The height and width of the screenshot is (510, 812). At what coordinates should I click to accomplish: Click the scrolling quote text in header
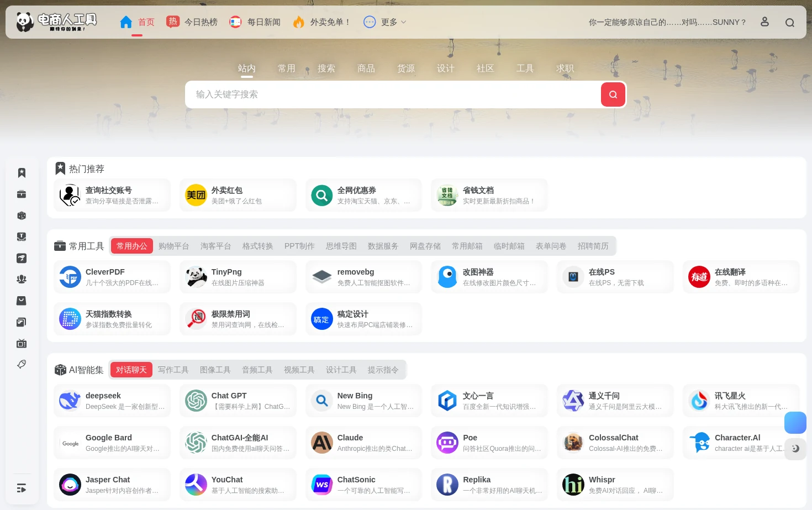[x=667, y=22]
